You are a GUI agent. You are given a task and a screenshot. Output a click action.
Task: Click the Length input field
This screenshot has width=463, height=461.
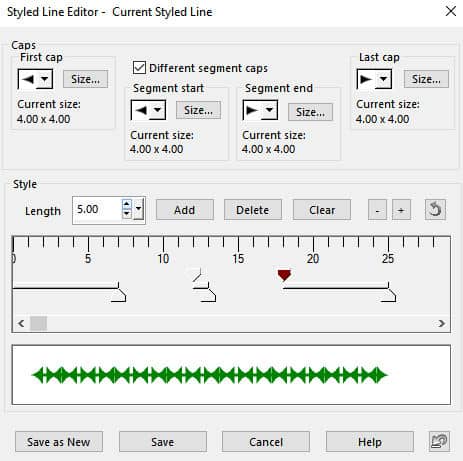[97, 210]
